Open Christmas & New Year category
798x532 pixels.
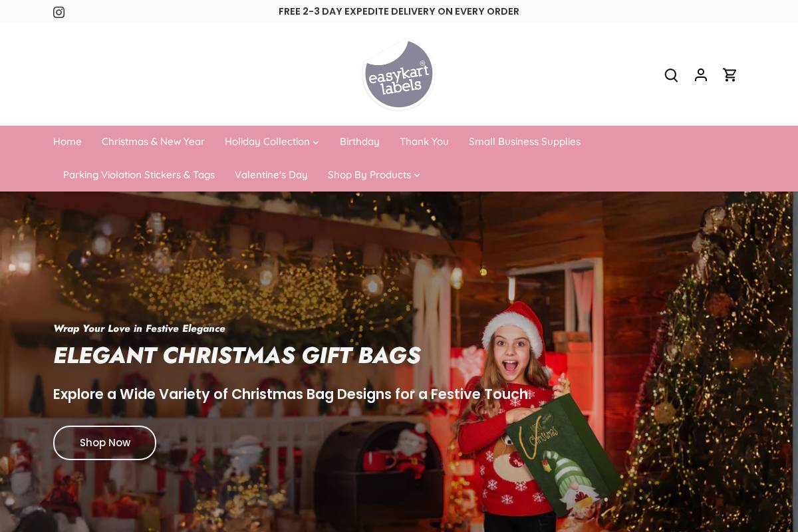pyautogui.click(x=153, y=142)
